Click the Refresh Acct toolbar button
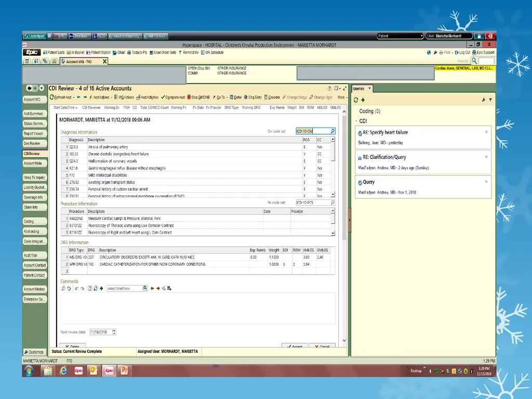This screenshot has width=532, height=399. (61, 97)
